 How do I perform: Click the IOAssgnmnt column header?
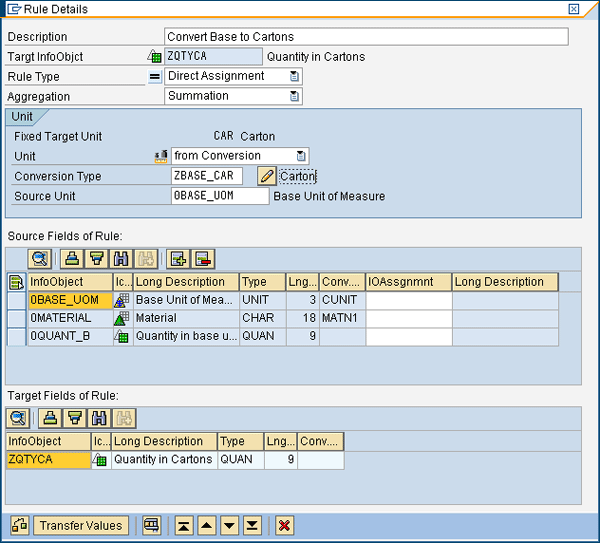(409, 282)
